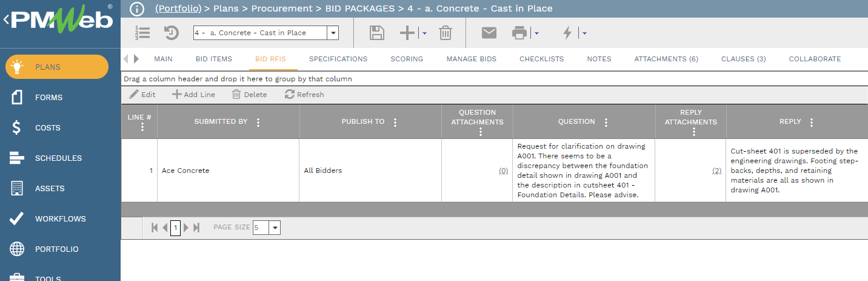Click the email envelope icon

tap(489, 33)
